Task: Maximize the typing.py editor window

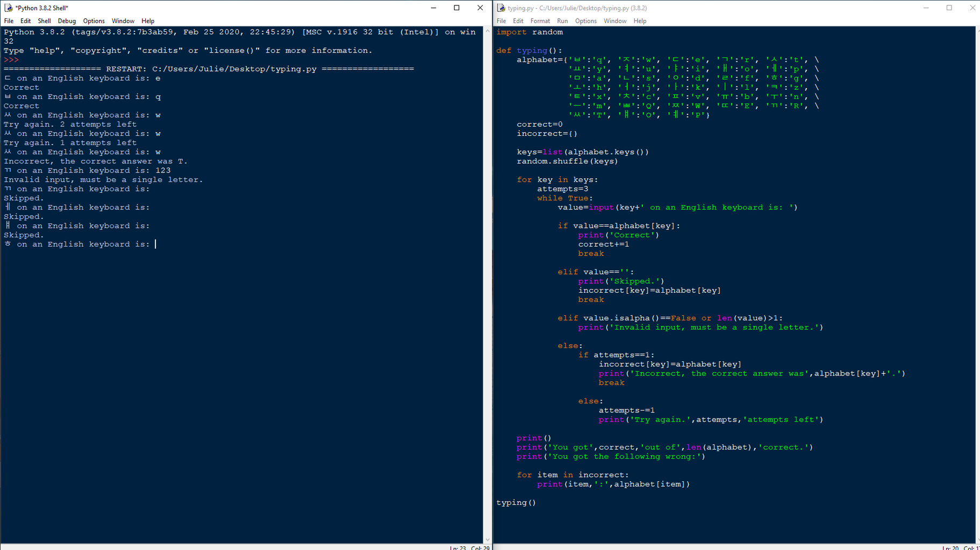Action: click(949, 8)
